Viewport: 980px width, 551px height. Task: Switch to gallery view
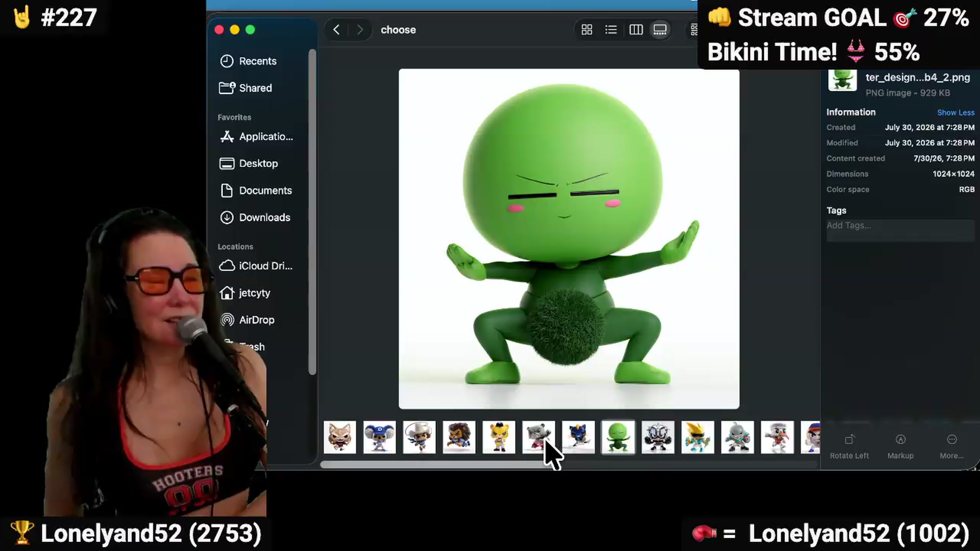pos(660,30)
